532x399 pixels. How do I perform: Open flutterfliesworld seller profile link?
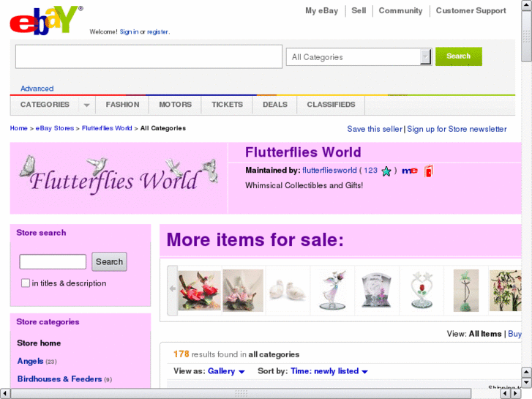pos(329,170)
